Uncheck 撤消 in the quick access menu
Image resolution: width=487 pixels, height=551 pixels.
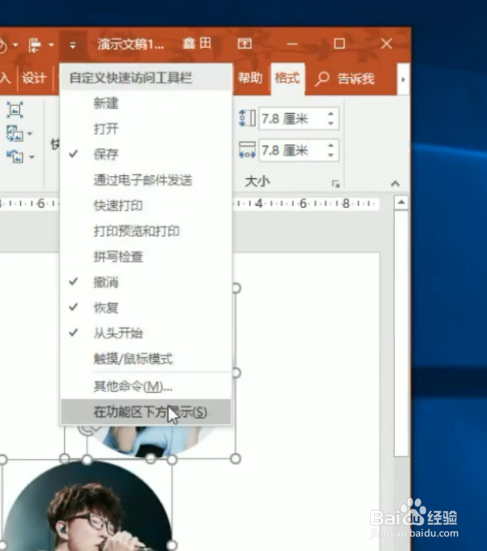(145, 282)
